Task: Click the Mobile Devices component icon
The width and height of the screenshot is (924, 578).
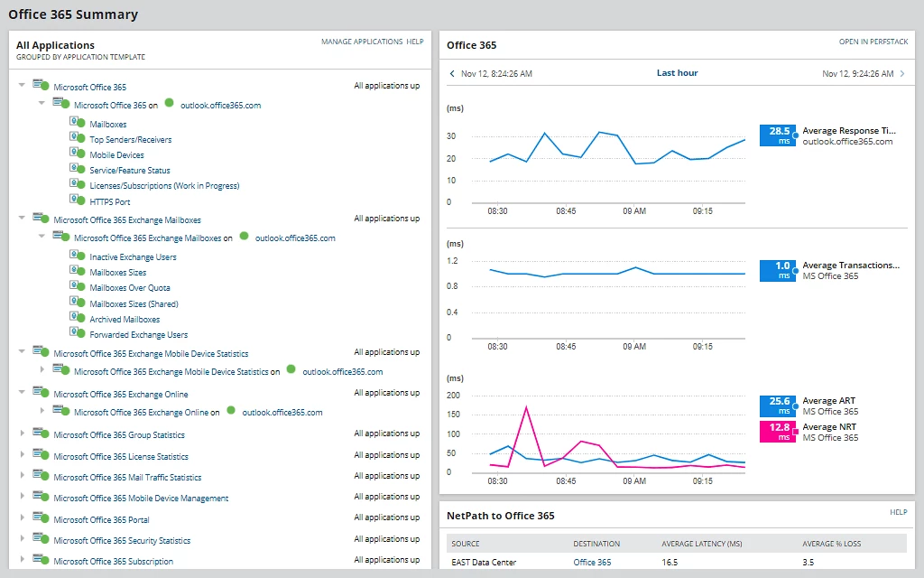Action: coord(76,154)
